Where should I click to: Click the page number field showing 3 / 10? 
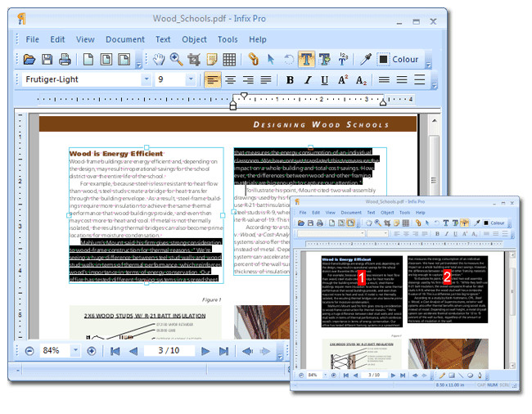click(x=169, y=351)
